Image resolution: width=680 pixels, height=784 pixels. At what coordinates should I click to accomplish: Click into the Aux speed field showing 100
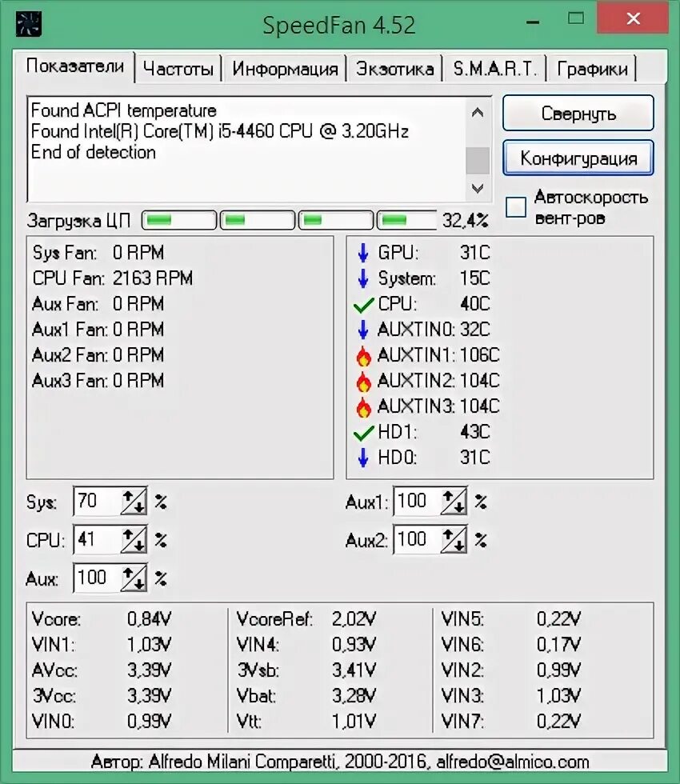click(x=98, y=578)
